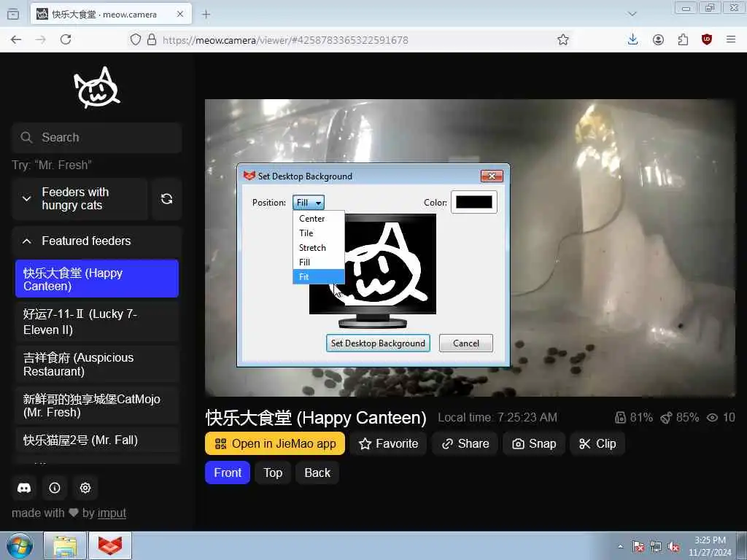
Task: Open the Position combo box
Action: pyautogui.click(x=309, y=203)
